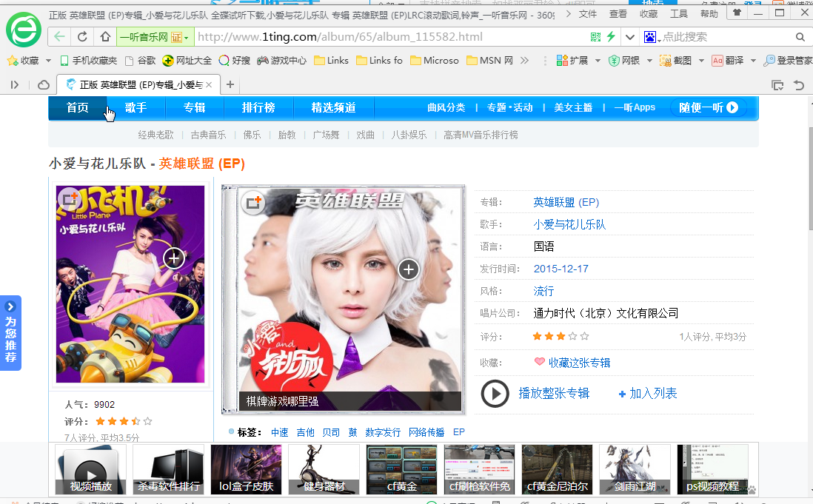Open the 收藏 star favorites button
Screen dimensions: 813x504
tap(23, 61)
